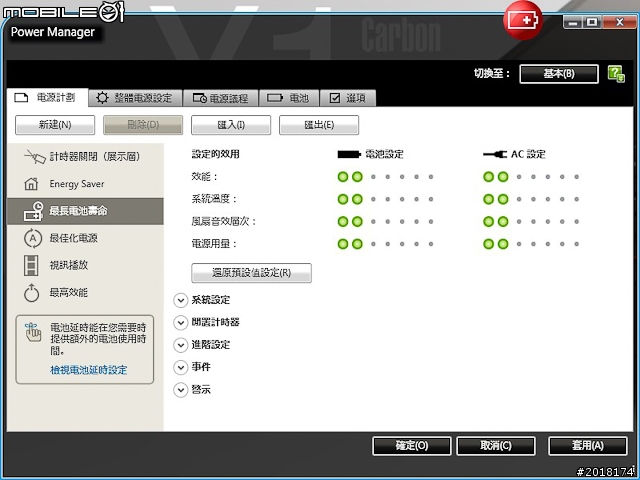Expand the 警示 section
Screen dimensions: 640x480
tap(180, 390)
